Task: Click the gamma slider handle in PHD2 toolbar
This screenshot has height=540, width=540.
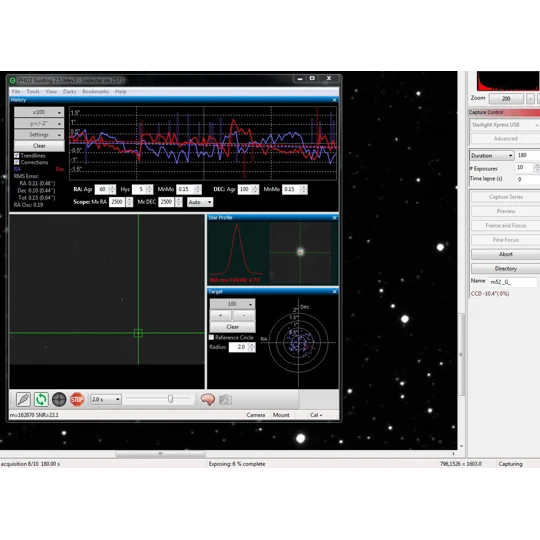Action: [170, 399]
